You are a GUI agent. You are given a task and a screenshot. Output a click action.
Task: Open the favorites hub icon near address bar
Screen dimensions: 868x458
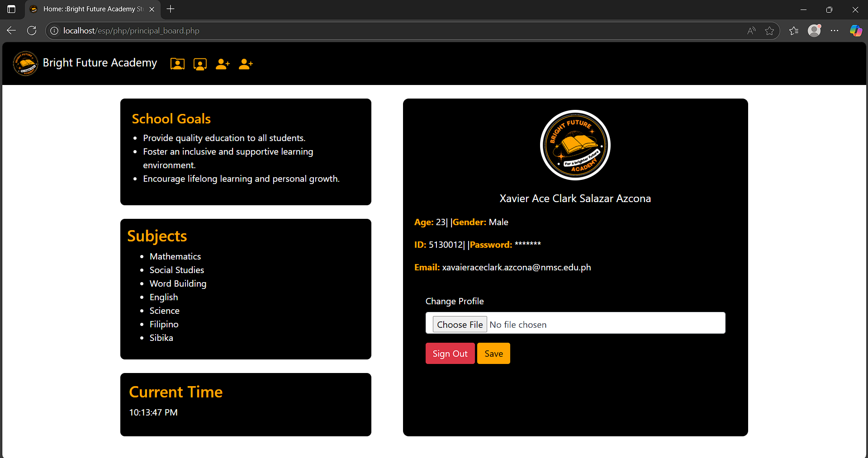tap(793, 30)
